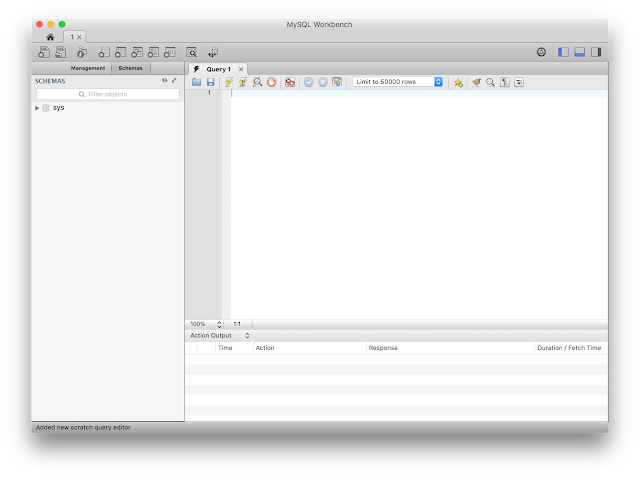Create a new schema in the server

point(104,52)
